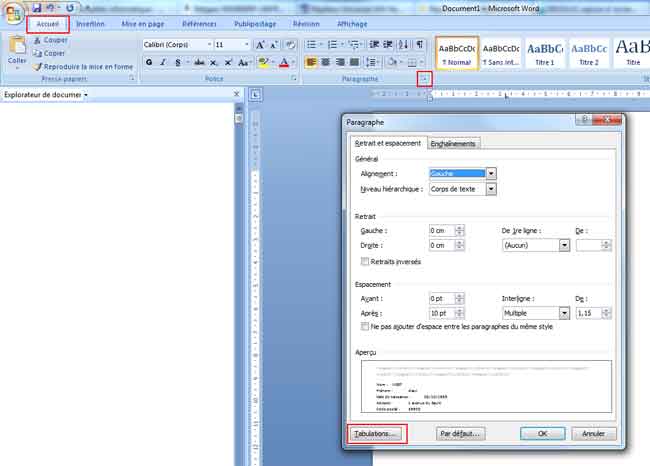Open the Alignement dropdown
This screenshot has width=650, height=466.
[491, 173]
